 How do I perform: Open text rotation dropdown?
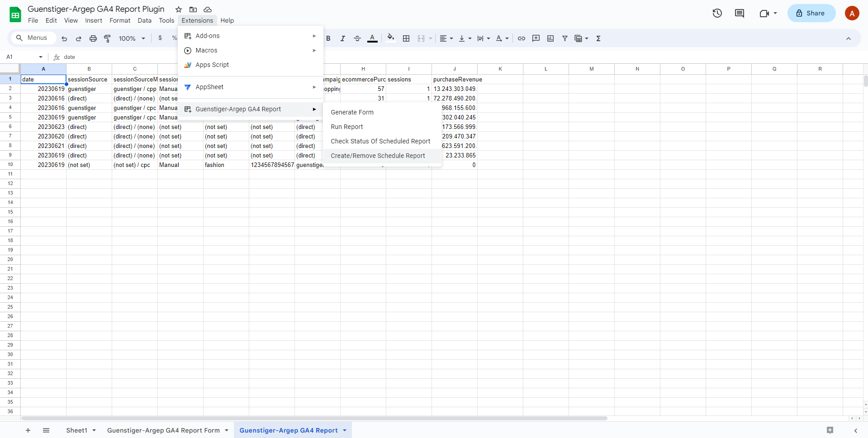pyautogui.click(x=502, y=38)
